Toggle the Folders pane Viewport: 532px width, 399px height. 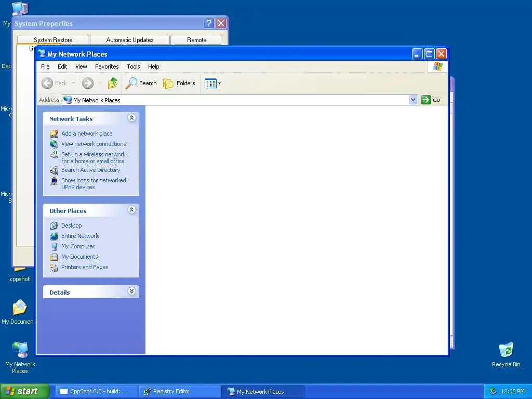pyautogui.click(x=179, y=83)
